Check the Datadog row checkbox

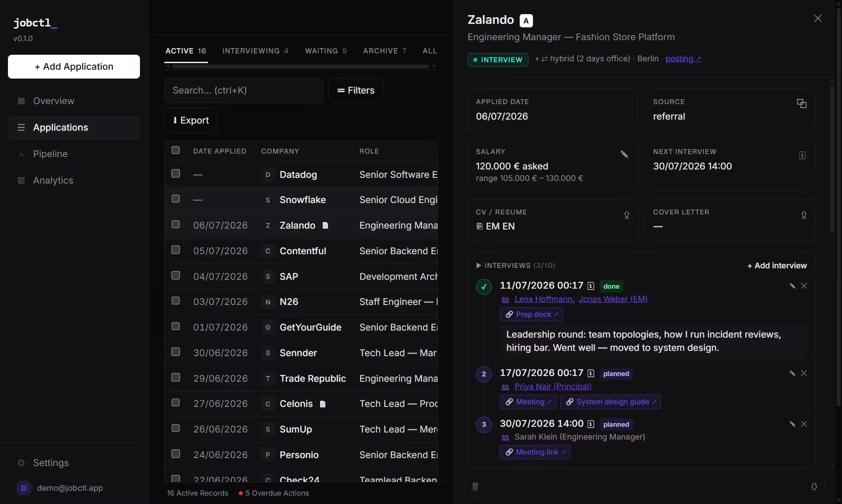(x=176, y=173)
